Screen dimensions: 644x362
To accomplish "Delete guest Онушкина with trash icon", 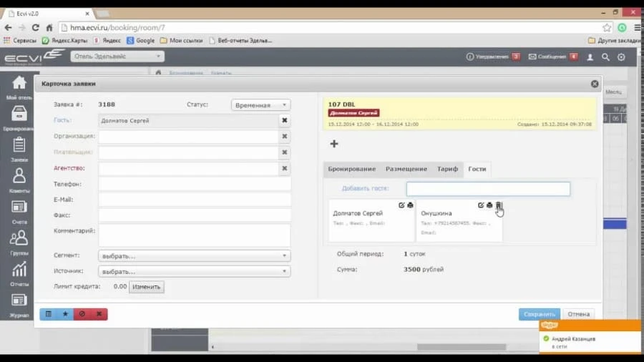I will click(x=499, y=205).
